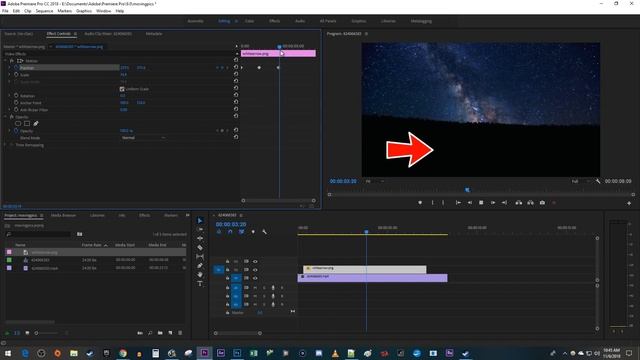Switch Project panel to list view
Image resolution: width=640 pixels, height=360 pixels.
(x=17, y=333)
